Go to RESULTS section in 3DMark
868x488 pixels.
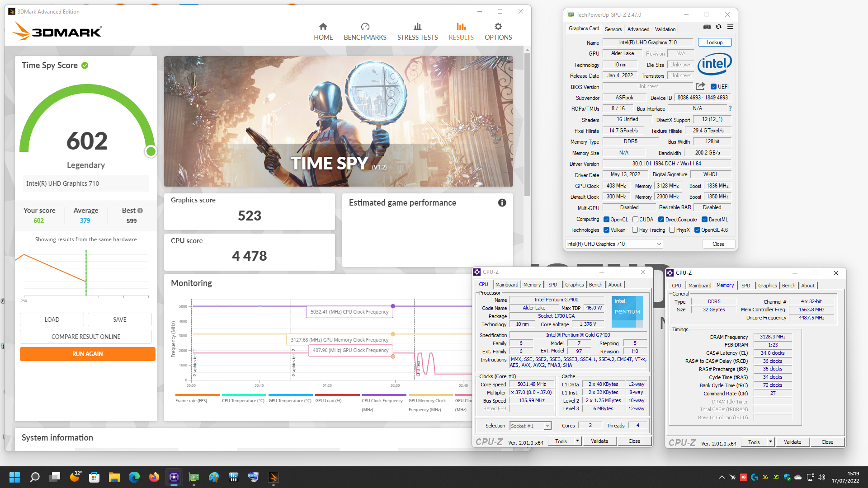(x=461, y=32)
